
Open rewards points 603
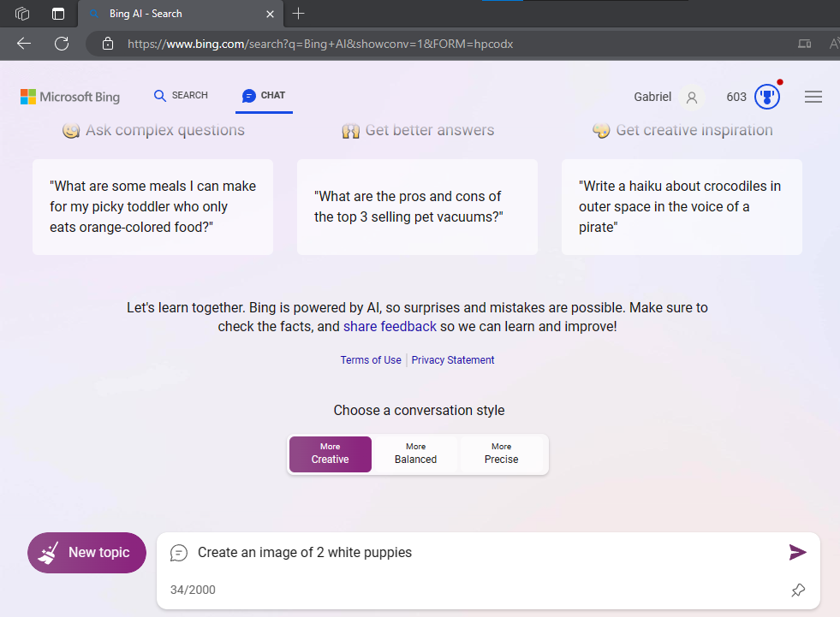coord(736,97)
